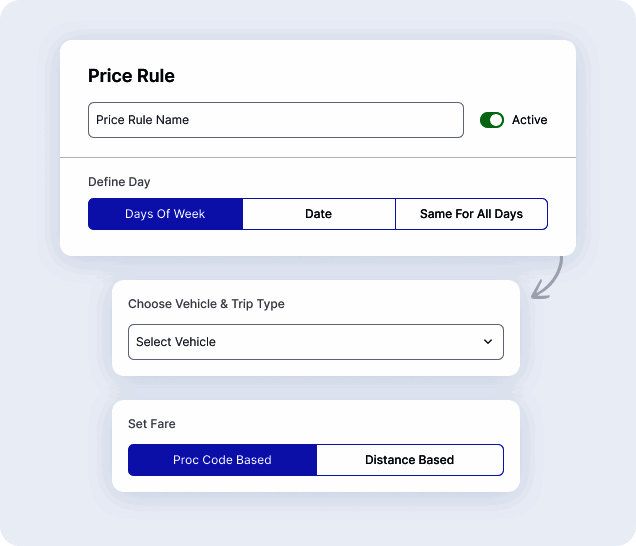This screenshot has height=546, width=636.
Task: Click the chevron in the vehicle dropdown
Action: [x=488, y=342]
